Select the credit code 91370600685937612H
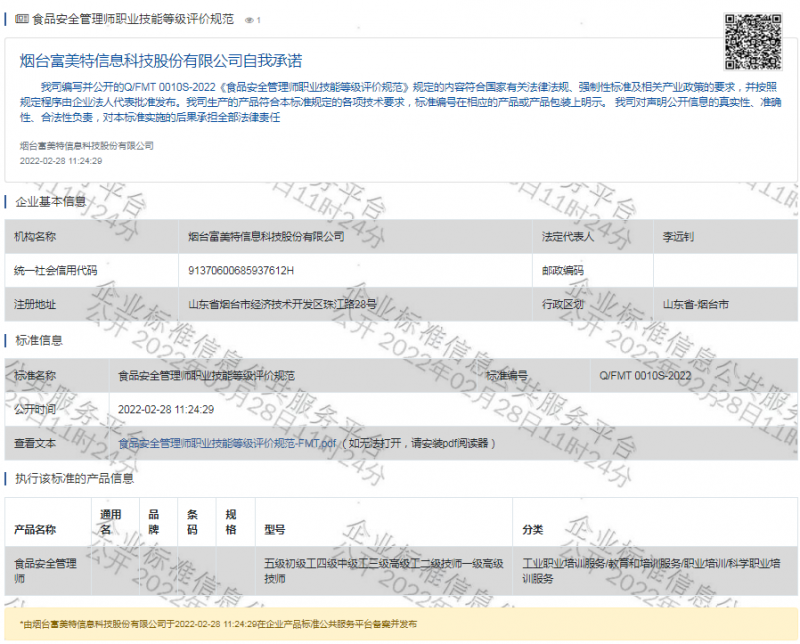The height and width of the screenshot is (644, 800). [x=241, y=270]
